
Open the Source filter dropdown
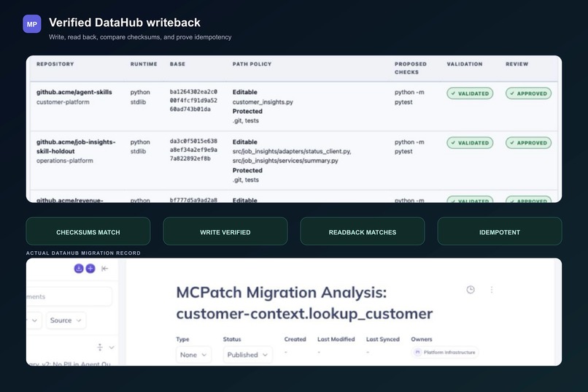(66, 320)
